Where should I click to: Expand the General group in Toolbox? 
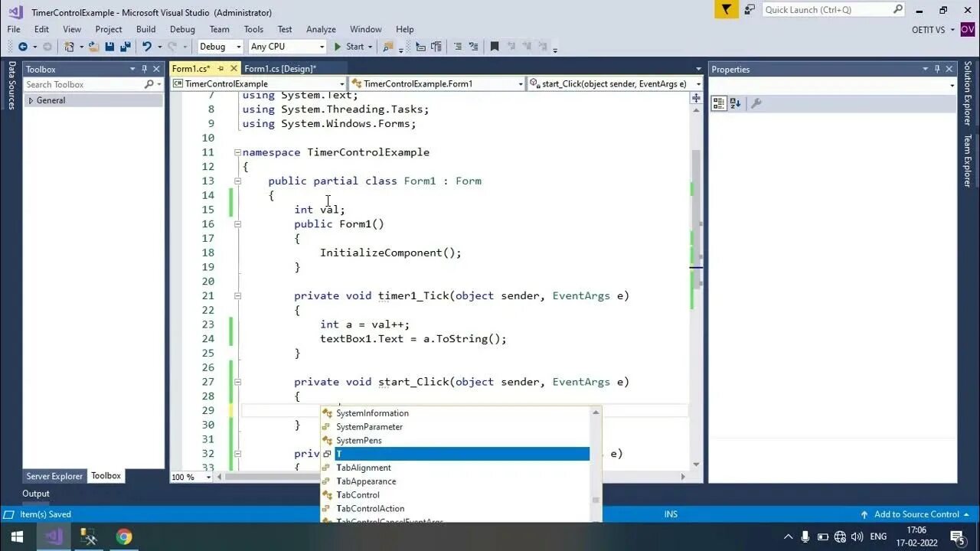[x=31, y=100]
